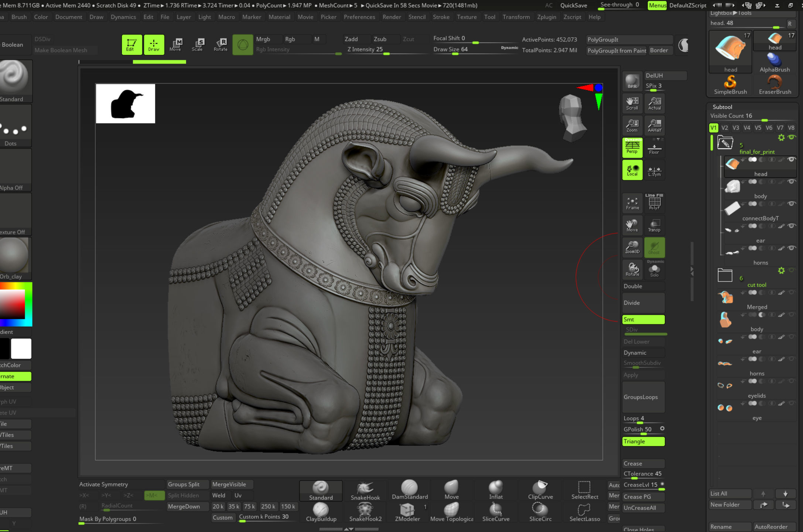Select the body subtool under final_for_print
The height and width of the screenshot is (532, 803).
point(759,188)
